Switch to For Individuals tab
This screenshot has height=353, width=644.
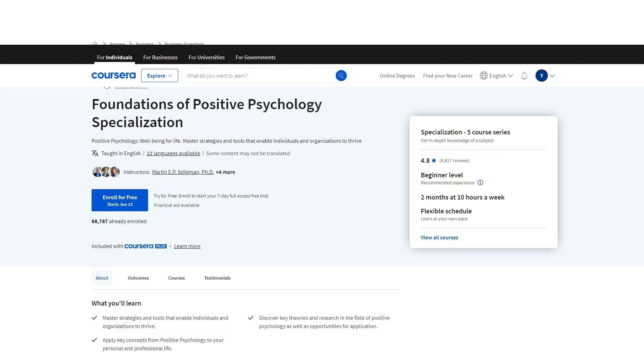tap(114, 58)
